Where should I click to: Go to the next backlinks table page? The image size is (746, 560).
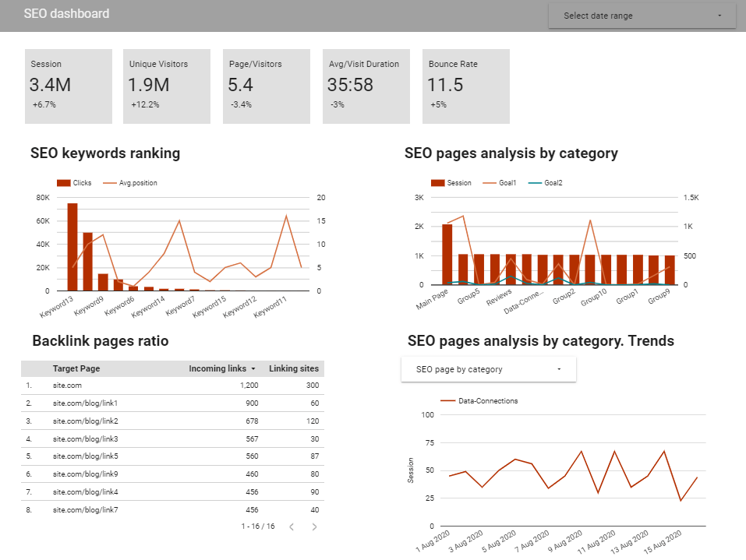[314, 527]
